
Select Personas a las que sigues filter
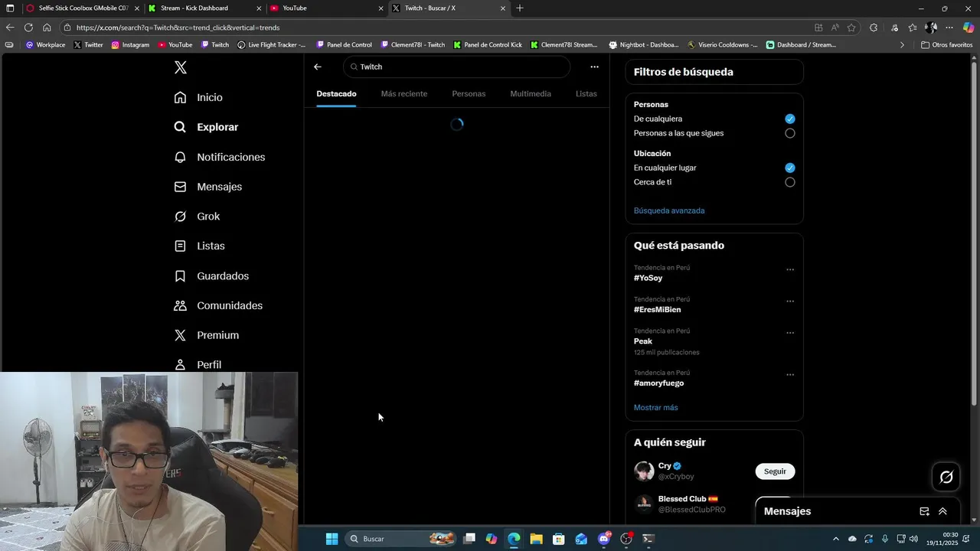click(x=790, y=133)
